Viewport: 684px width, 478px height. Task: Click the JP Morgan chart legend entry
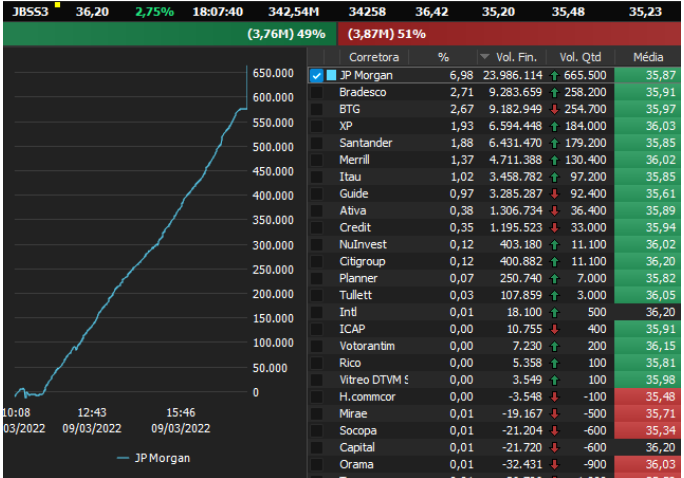click(x=154, y=458)
